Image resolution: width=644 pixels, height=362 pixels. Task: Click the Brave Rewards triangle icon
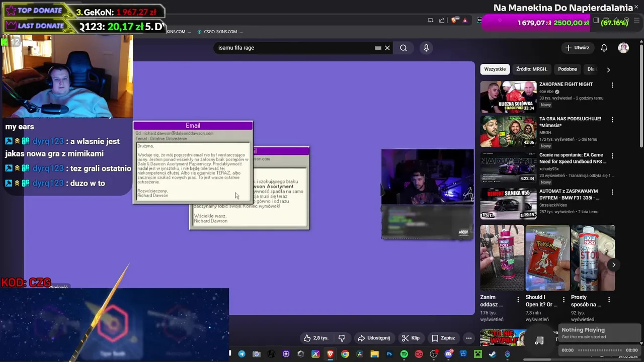465,20
